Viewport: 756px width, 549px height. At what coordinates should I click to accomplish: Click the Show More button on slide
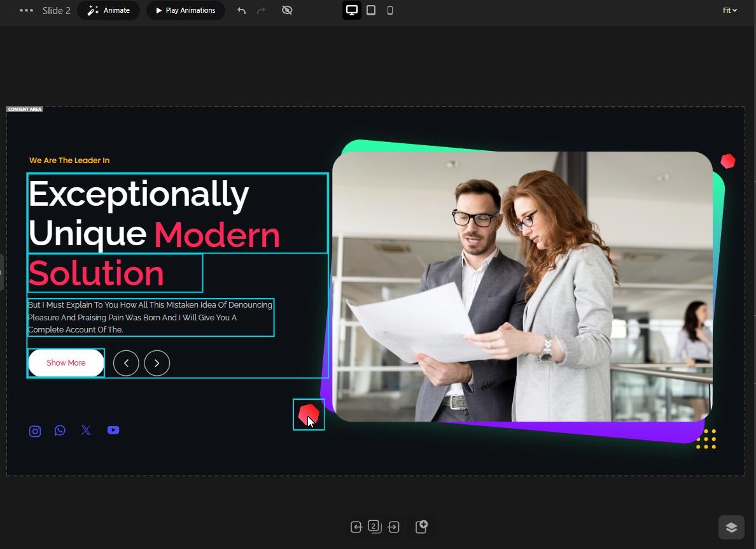(x=66, y=363)
